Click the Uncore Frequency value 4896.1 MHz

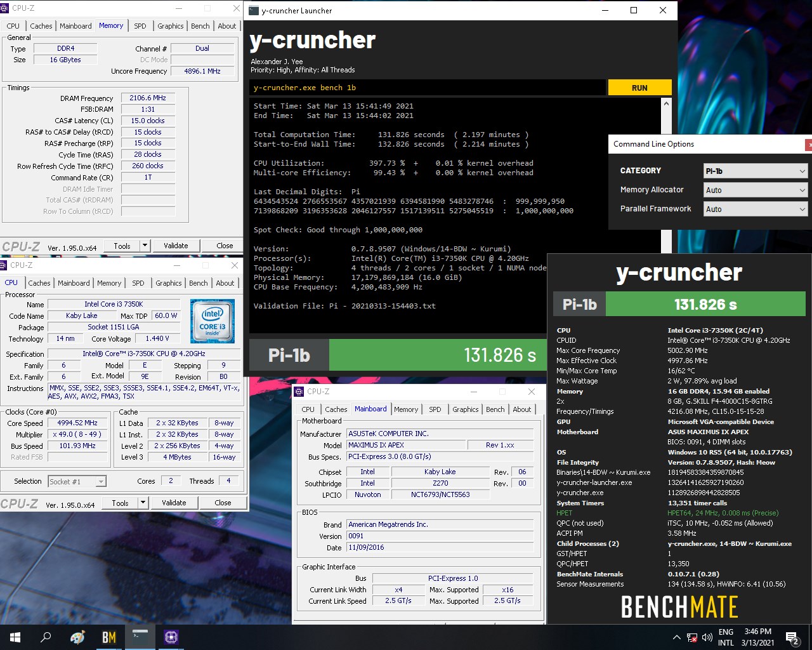click(202, 71)
